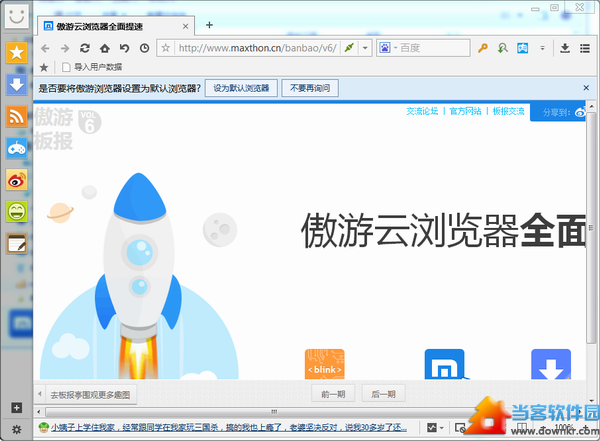Click the green mushroom news icon
600x441 pixels.
pyautogui.click(x=44, y=427)
